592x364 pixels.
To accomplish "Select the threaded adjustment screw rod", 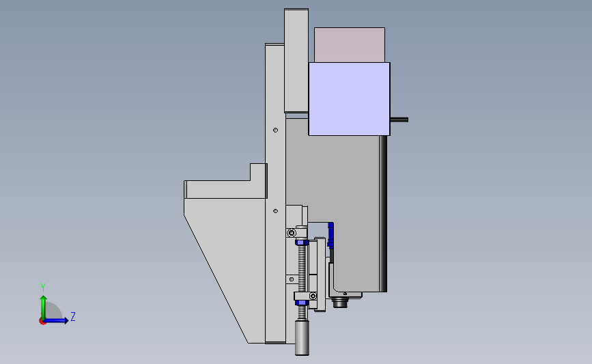I will point(302,268).
